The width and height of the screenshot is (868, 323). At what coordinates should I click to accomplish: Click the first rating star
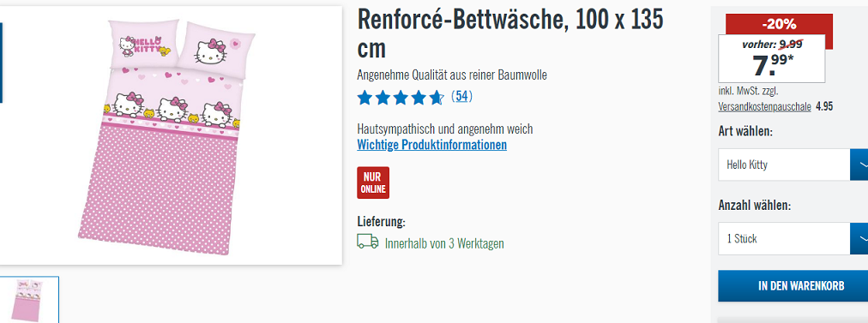365,98
